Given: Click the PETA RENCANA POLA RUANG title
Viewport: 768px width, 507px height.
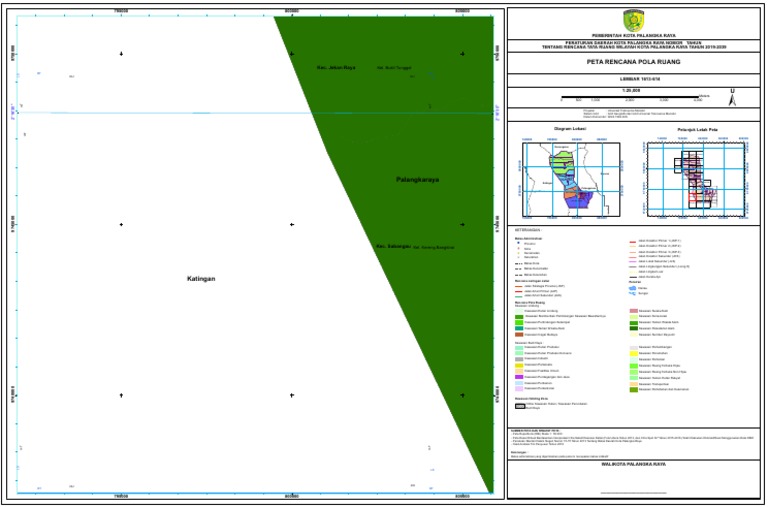Looking at the screenshot, I should [635, 61].
